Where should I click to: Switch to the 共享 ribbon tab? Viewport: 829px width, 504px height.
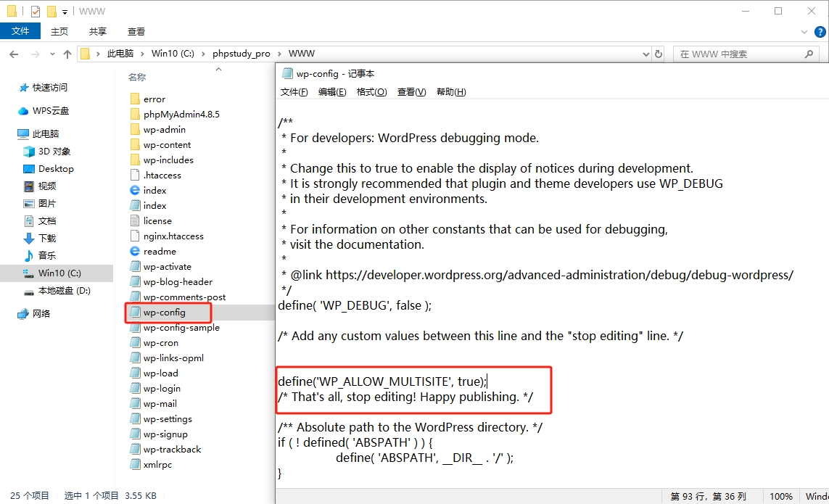coord(98,31)
